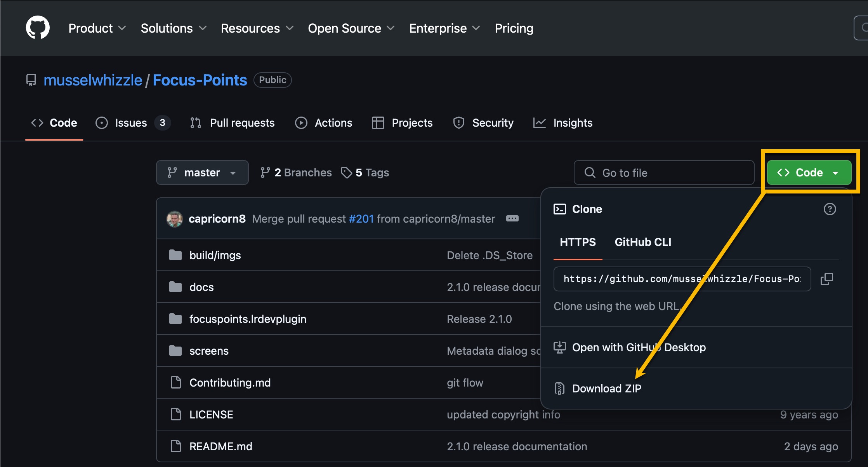Click the desktop download icon beside Open with GitHub Desktop
Image resolution: width=868 pixels, height=467 pixels.
[560, 347]
